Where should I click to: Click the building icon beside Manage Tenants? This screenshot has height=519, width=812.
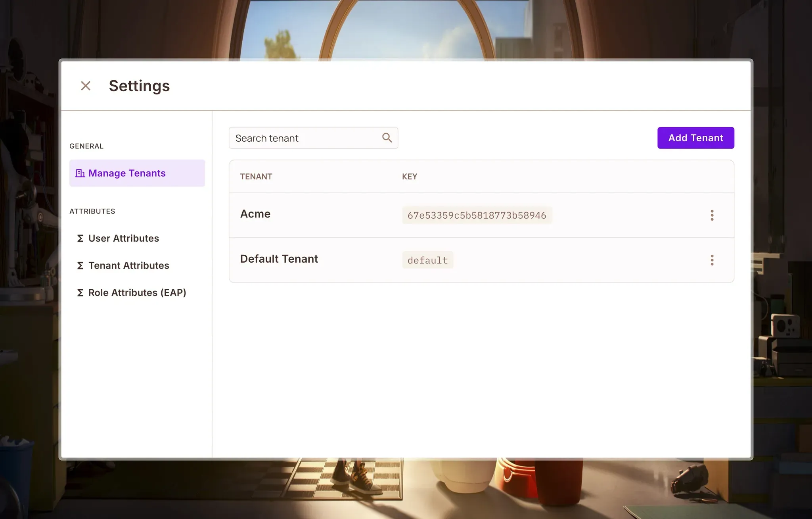(x=80, y=173)
